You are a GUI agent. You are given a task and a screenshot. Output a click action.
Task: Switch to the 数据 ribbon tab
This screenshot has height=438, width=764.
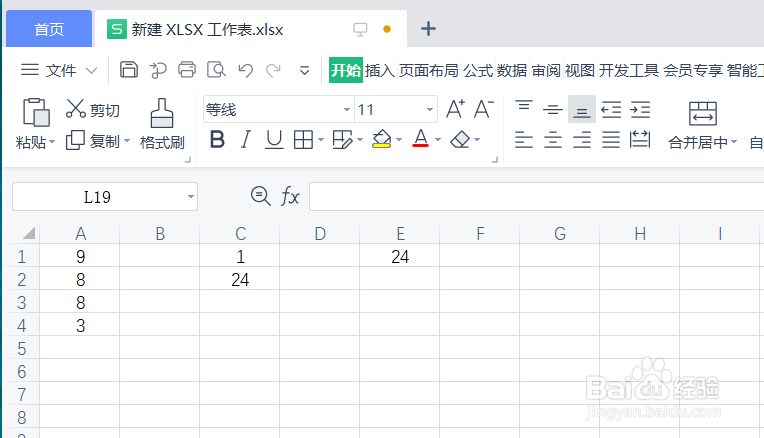click(512, 71)
